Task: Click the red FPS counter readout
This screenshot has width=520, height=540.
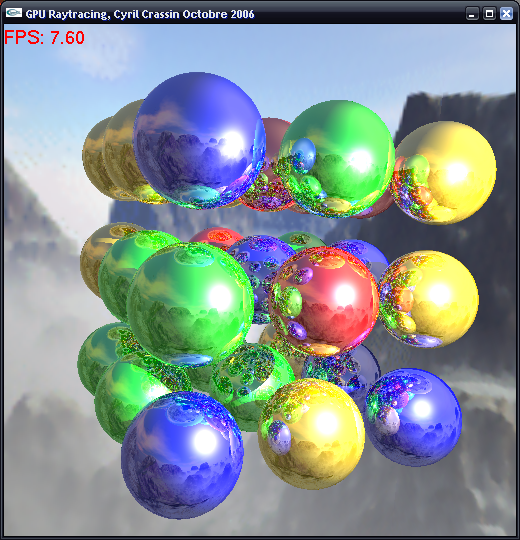Action: [x=44, y=38]
